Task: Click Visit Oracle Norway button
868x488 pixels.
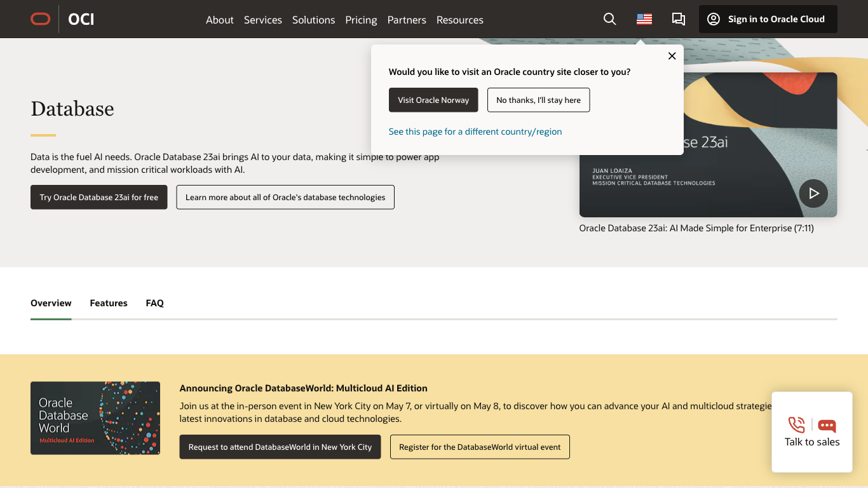Action: pyautogui.click(x=433, y=100)
